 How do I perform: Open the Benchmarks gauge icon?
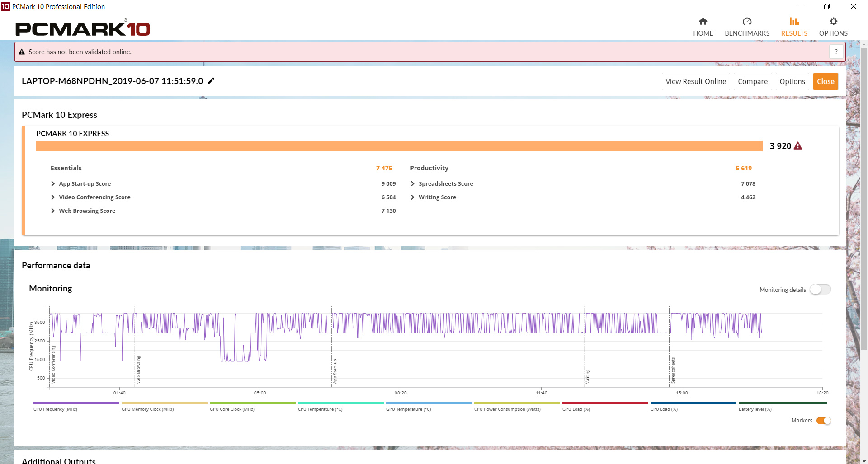coord(747,22)
